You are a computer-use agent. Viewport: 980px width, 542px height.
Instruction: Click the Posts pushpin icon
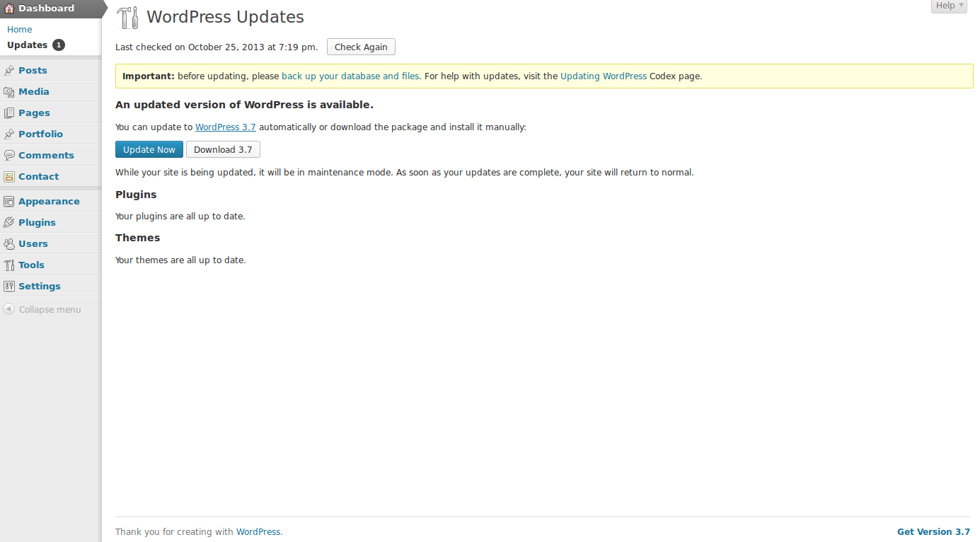coord(9,71)
